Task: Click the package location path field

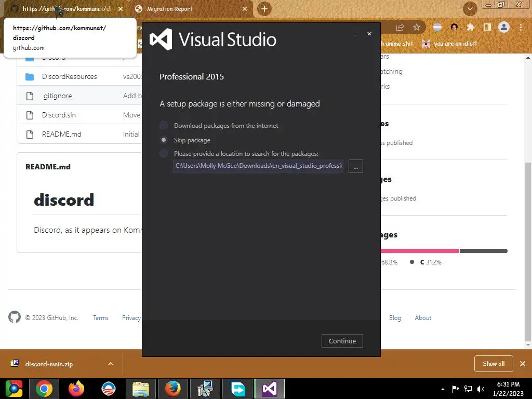Action: coord(258,166)
